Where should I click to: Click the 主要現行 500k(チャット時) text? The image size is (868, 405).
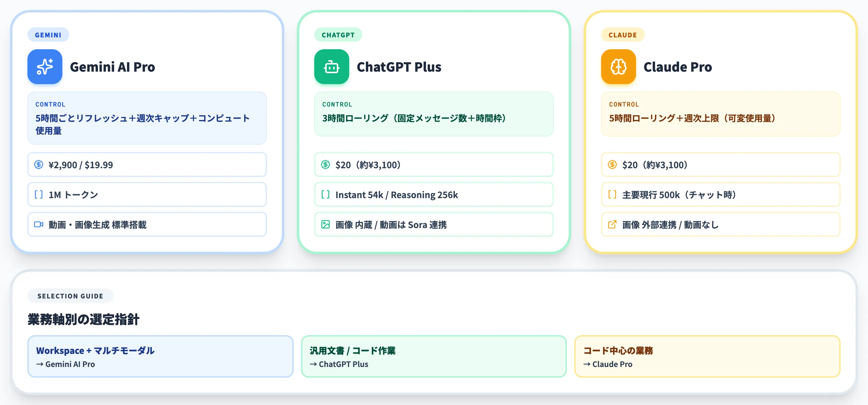click(x=679, y=195)
